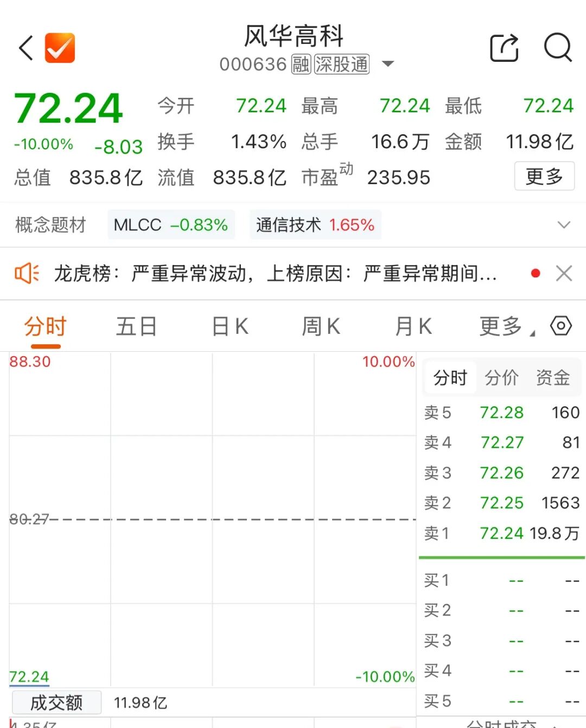The height and width of the screenshot is (728, 586).
Task: Tap the 88.30 upper limit label
Action: [30, 362]
